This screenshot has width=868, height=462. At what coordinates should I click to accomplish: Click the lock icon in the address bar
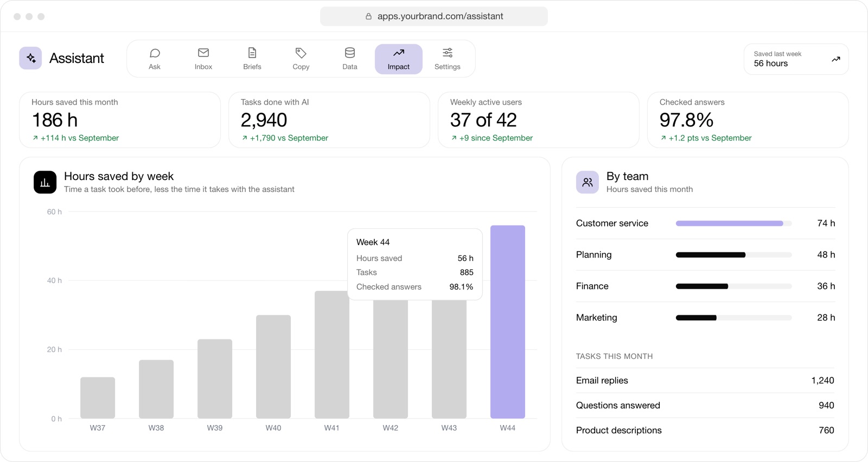[x=368, y=16]
